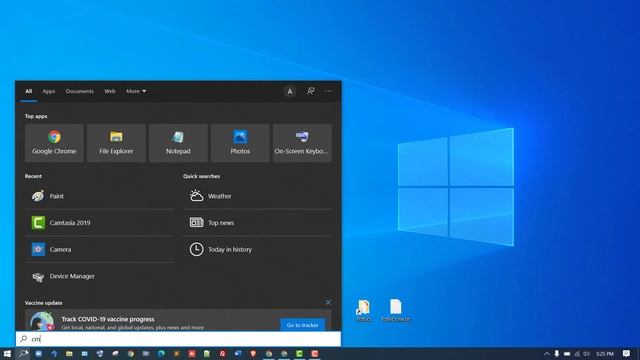Open the search feedback icon
640x360 pixels.
pyautogui.click(x=311, y=91)
